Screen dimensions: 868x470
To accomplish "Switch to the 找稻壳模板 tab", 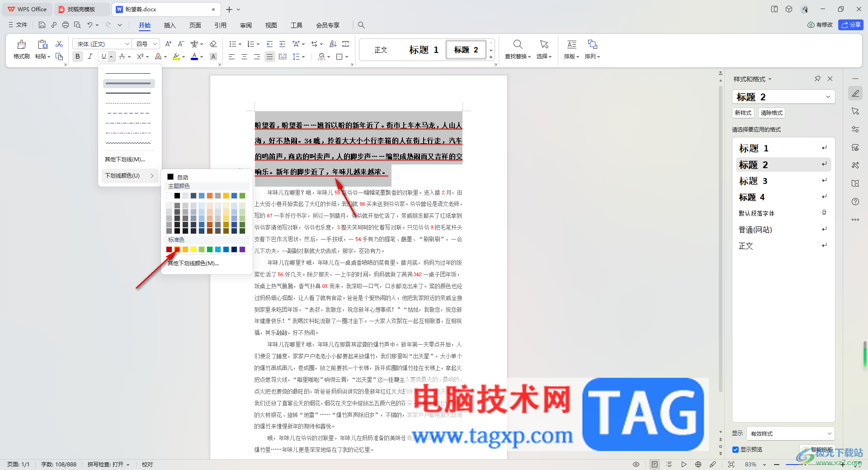I will [81, 9].
